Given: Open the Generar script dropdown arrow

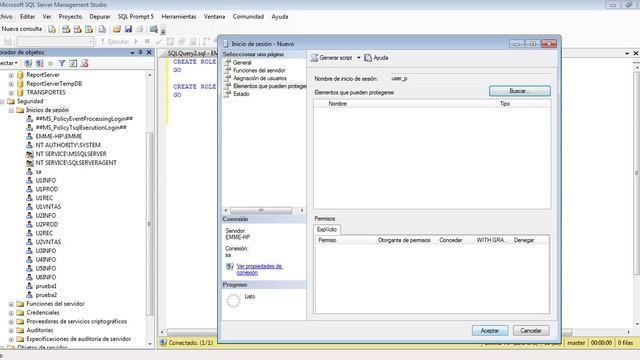Looking at the screenshot, I should pyautogui.click(x=359, y=58).
